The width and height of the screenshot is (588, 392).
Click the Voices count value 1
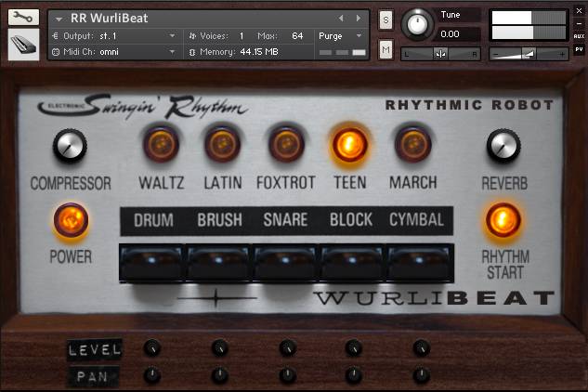pos(242,36)
